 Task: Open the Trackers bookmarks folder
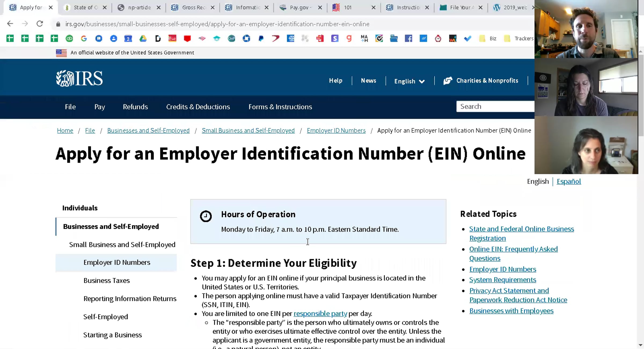[519, 39]
